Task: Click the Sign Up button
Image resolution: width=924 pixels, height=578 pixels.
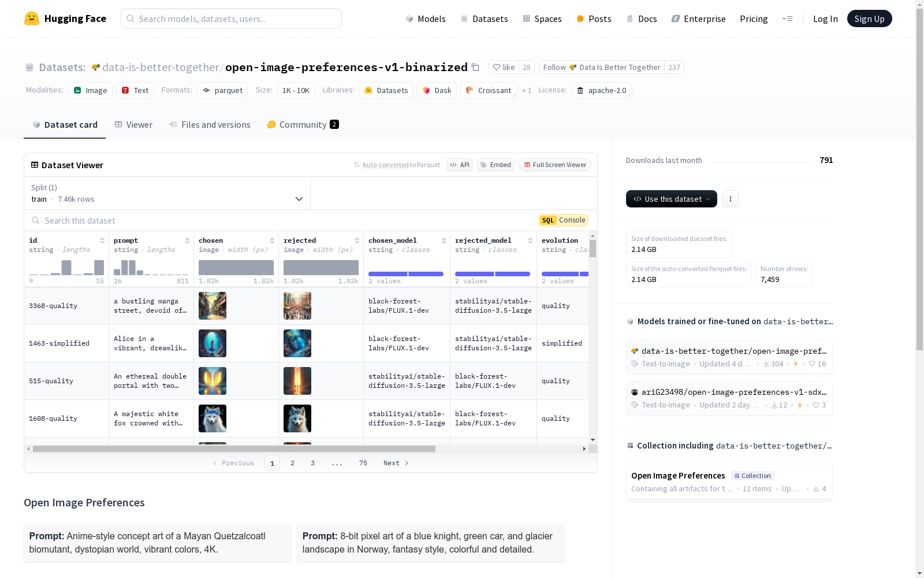Action: pyautogui.click(x=869, y=18)
